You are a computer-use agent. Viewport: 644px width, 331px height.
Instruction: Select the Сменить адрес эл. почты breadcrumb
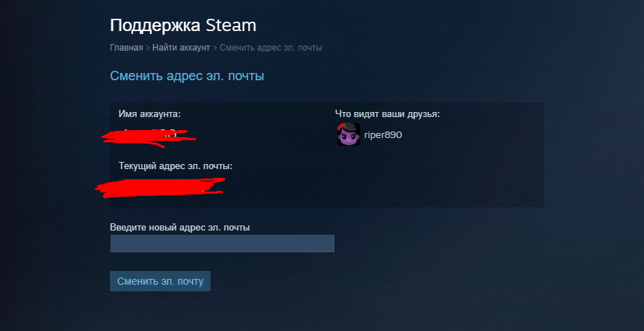(x=271, y=48)
